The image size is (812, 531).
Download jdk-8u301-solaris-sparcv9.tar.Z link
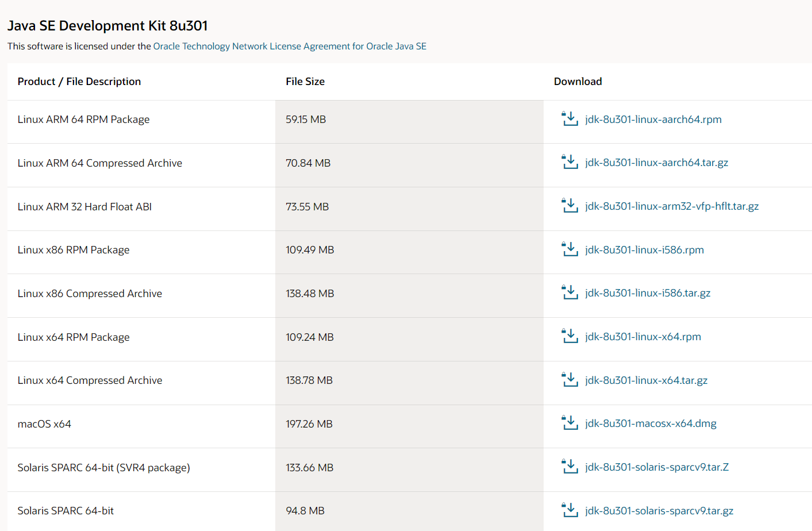(x=657, y=467)
